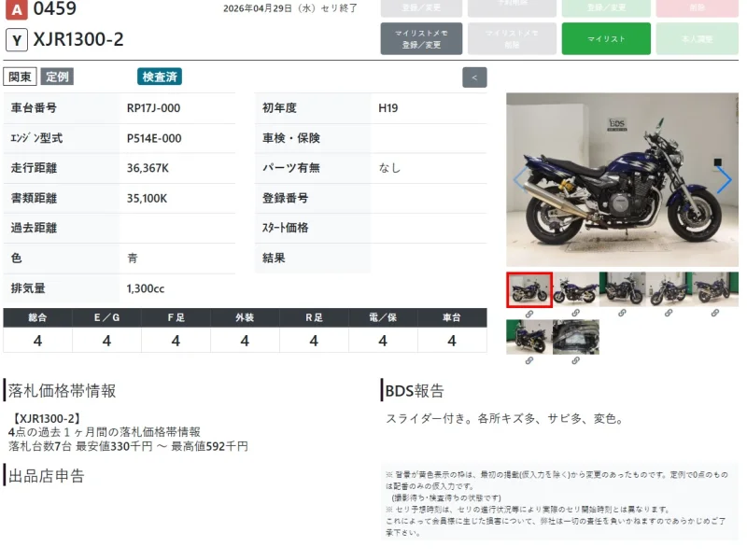This screenshot has width=747, height=560.
Task: Select the left-side view motorcycle thumbnail
Action: coord(576,289)
